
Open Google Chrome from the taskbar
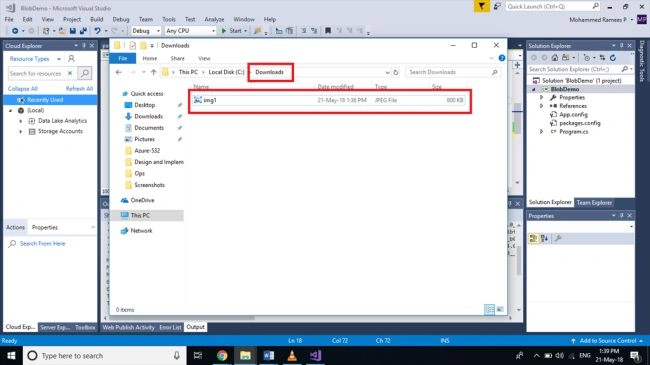[222, 356]
